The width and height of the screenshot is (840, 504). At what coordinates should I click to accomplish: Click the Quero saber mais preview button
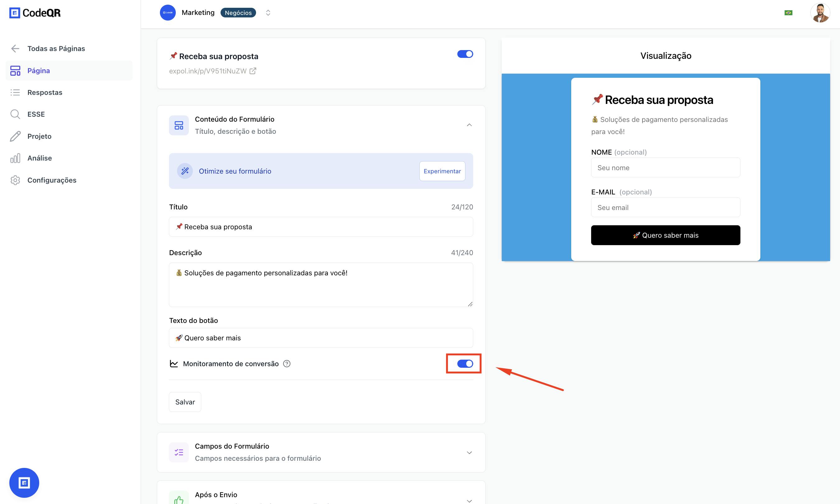(665, 235)
